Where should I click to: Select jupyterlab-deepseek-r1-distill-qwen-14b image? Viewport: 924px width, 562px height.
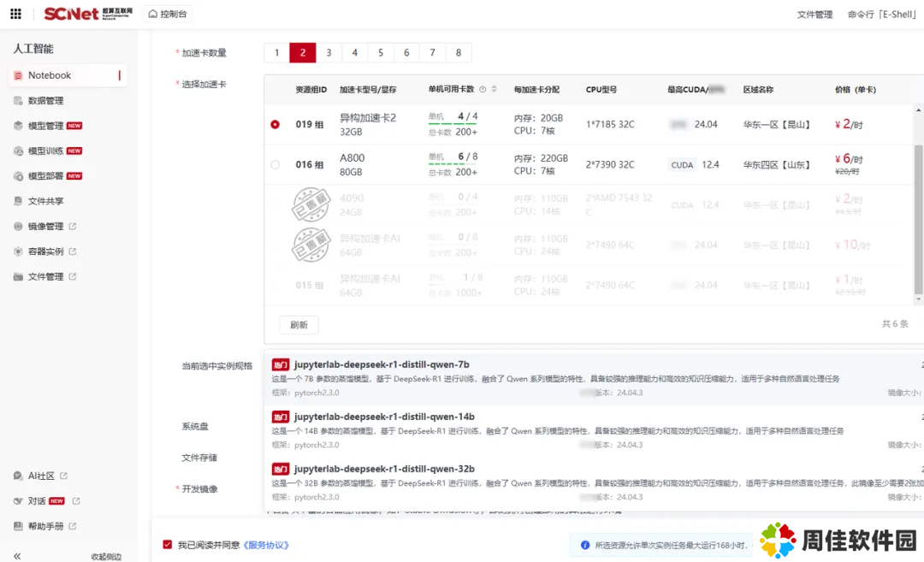pyautogui.click(x=595, y=430)
